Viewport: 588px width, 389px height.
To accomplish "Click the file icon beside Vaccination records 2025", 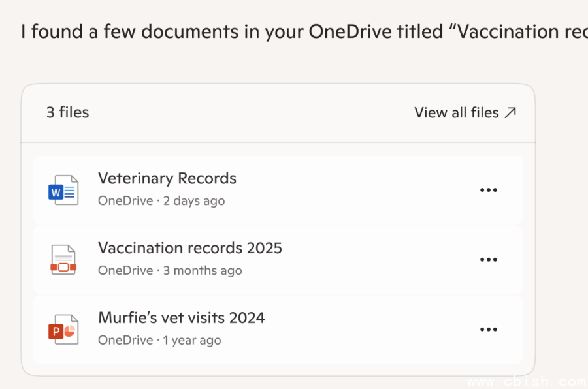I will pos(63,259).
